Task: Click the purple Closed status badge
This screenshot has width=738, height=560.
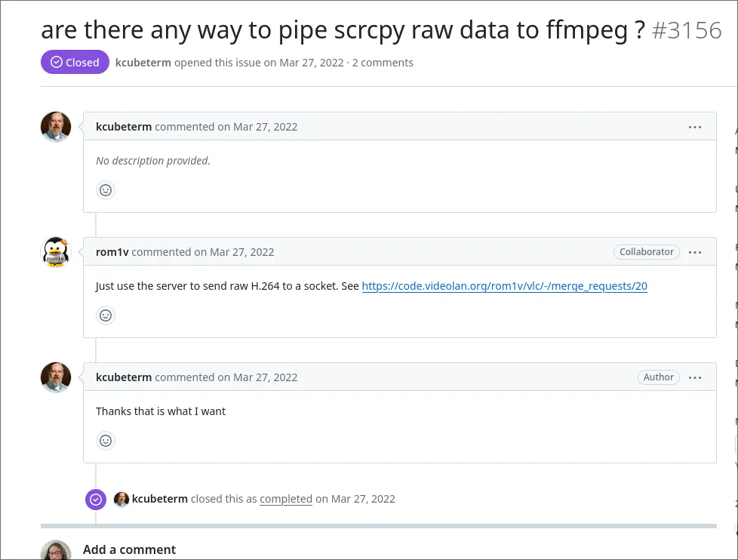Action: (x=75, y=63)
